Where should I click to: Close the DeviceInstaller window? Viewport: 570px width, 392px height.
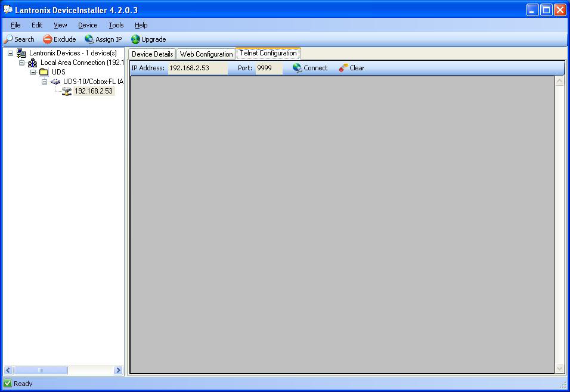[x=560, y=10]
